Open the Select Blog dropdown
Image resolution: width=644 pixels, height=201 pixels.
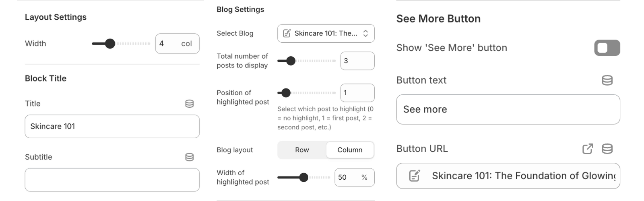[325, 33]
